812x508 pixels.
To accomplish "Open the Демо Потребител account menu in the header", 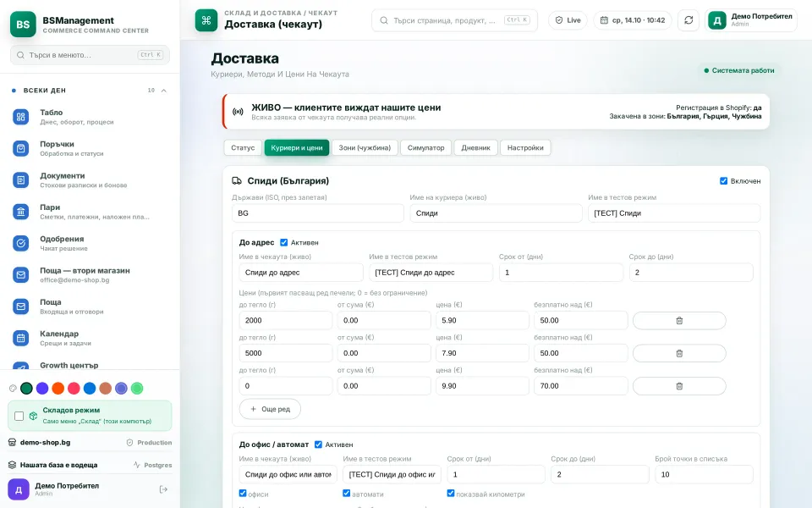I will 751,20.
